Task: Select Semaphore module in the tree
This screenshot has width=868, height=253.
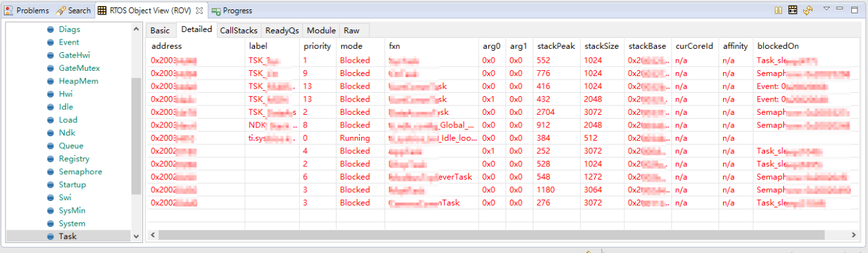Action: (x=80, y=172)
